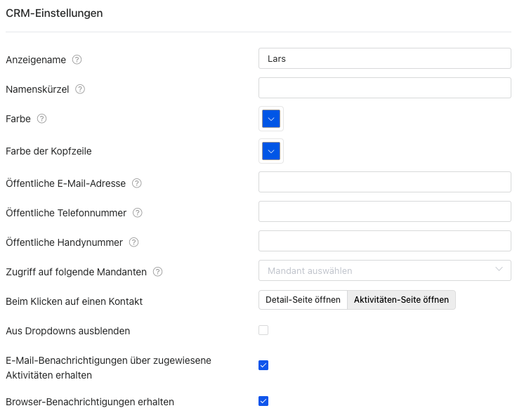Open help tooltip for Öffentliche Handynummer
Screen dimensions: 517x420
pos(134,242)
